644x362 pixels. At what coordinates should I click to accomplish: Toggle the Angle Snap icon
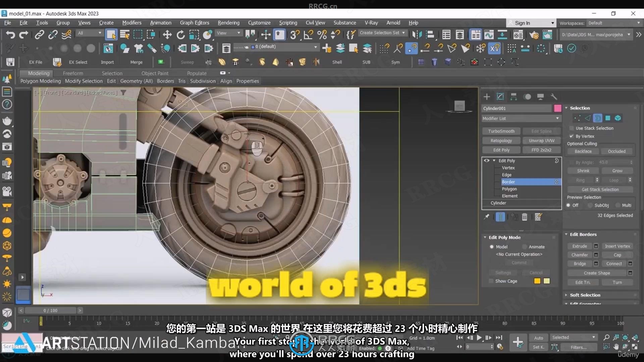(308, 35)
